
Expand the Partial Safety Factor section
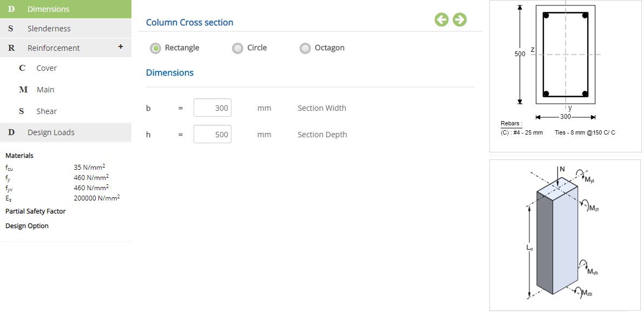35,211
